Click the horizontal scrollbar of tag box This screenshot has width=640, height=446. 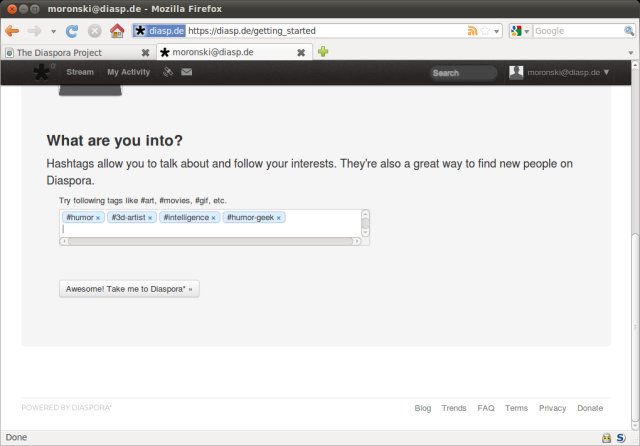click(210, 241)
